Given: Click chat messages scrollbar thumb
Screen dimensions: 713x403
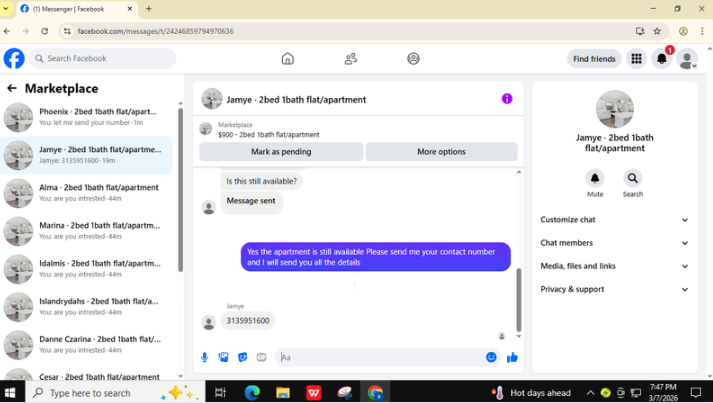Looking at the screenshot, I should click(x=519, y=299).
